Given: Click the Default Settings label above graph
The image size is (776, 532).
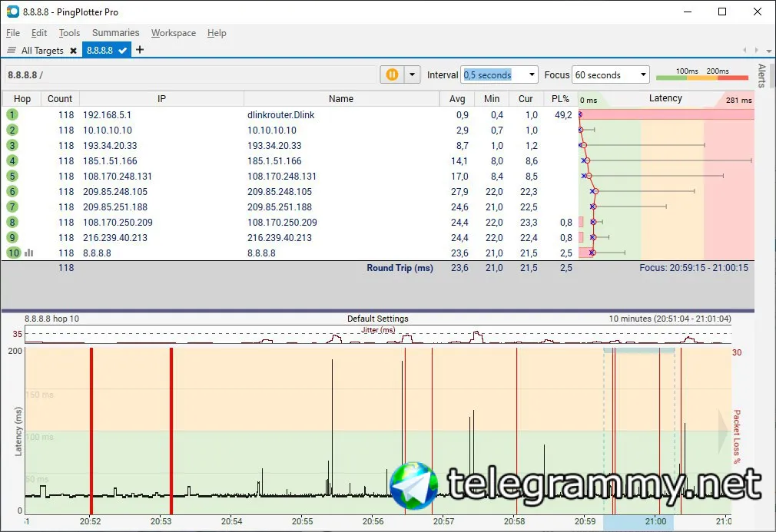Looking at the screenshot, I should point(377,319).
